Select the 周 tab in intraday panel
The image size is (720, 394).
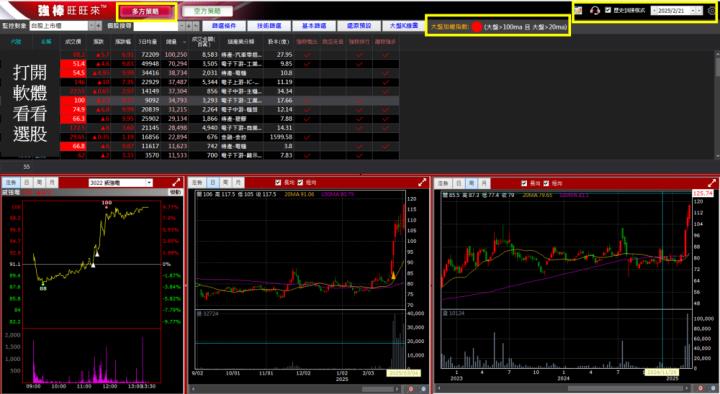pyautogui.click(x=39, y=183)
